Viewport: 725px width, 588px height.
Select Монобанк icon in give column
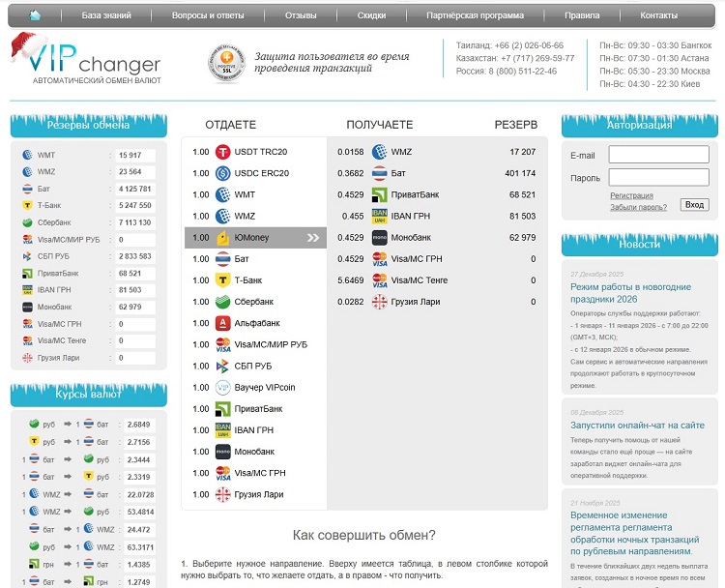(223, 452)
